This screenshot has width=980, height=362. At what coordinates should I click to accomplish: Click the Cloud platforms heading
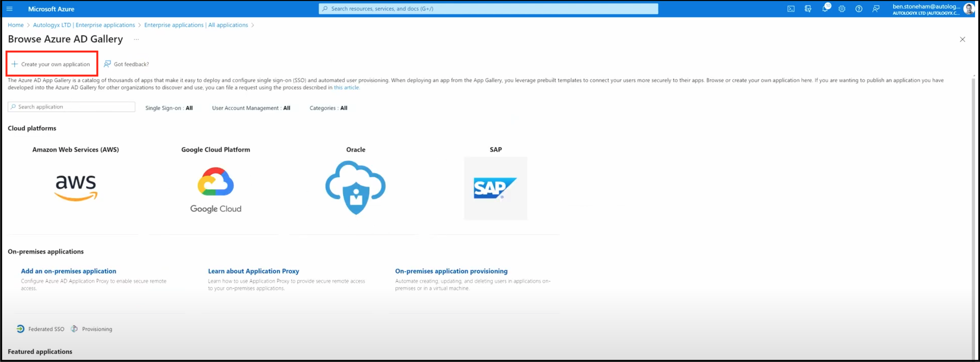[32, 128]
